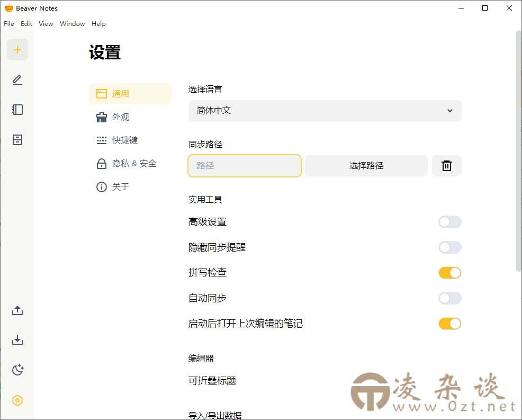Click the plus icon to add a note
The height and width of the screenshot is (420, 522).
coord(17,50)
